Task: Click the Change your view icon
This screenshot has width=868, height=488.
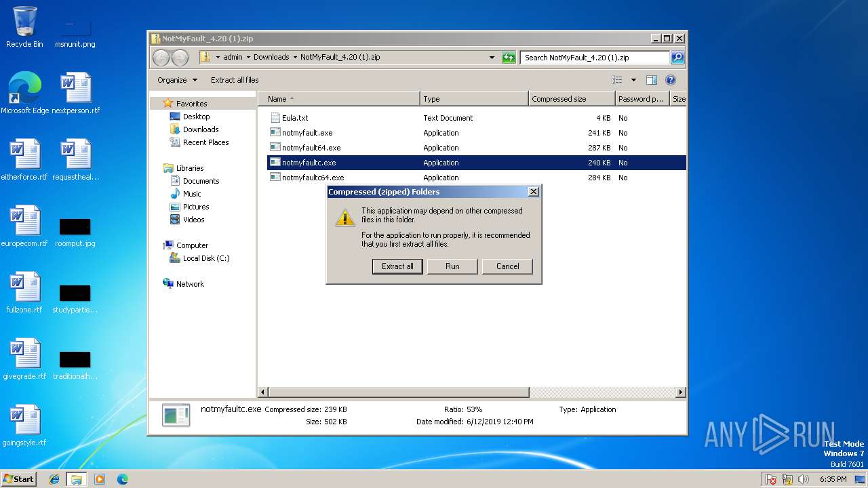Action: pos(616,80)
